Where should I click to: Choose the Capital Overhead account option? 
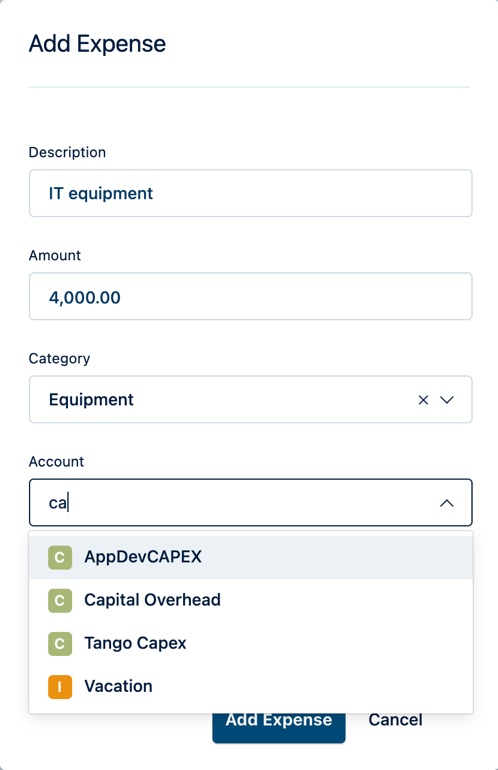tap(251, 601)
